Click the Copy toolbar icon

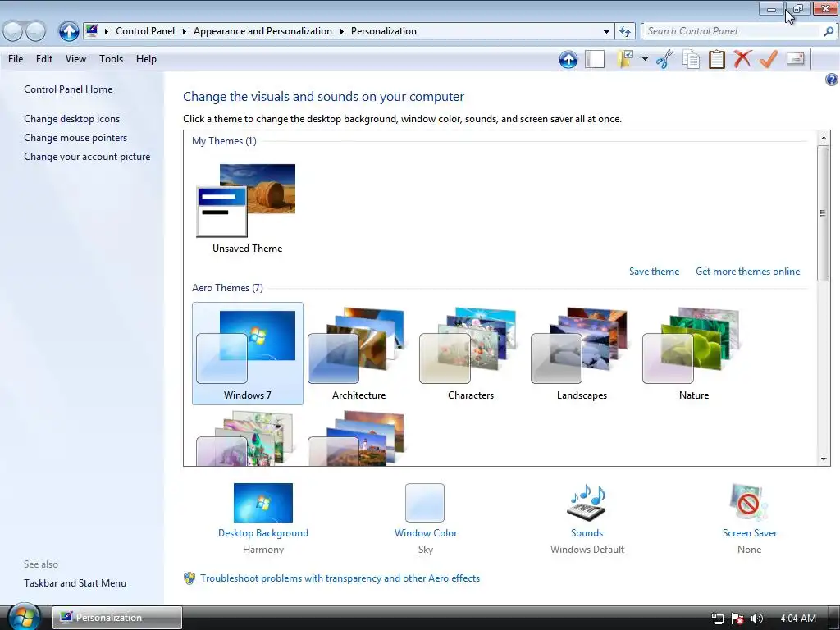coord(691,59)
